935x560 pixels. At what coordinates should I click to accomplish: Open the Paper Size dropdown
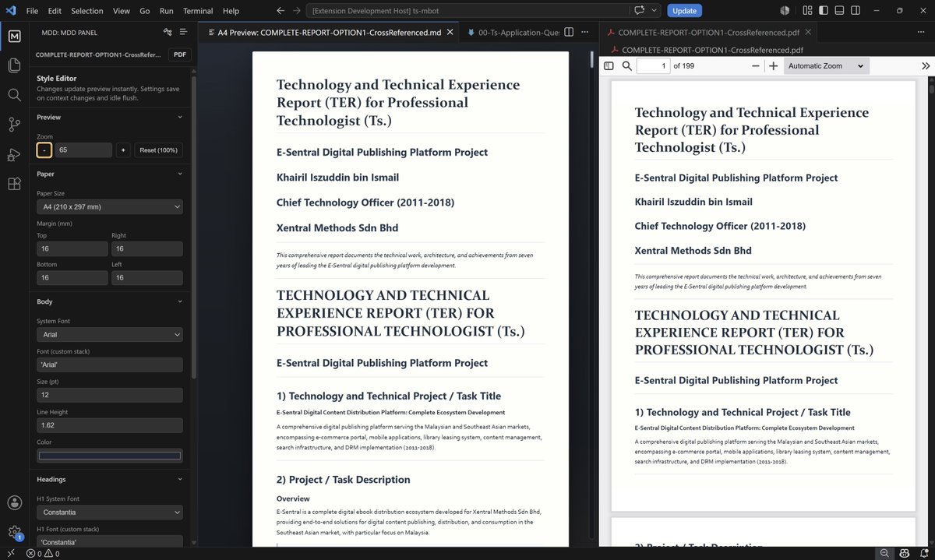[110, 207]
